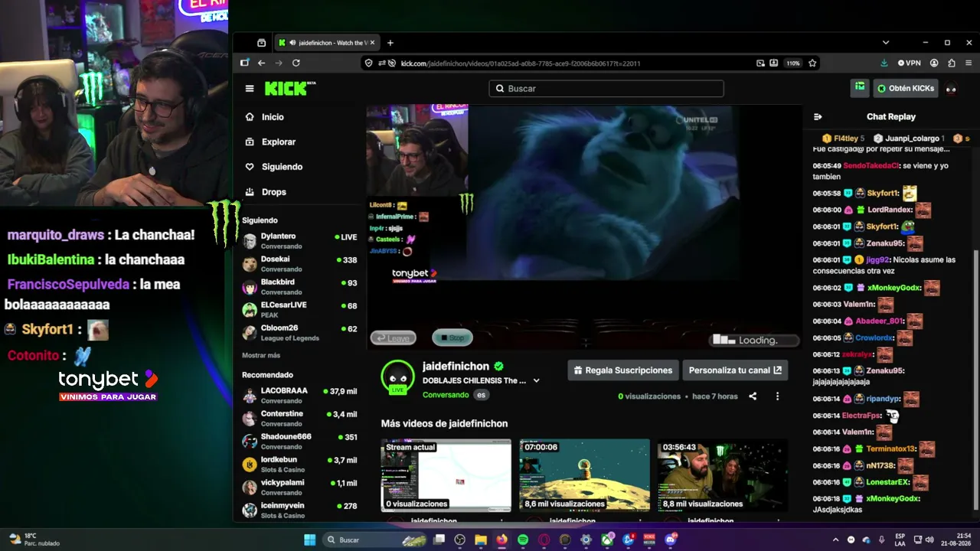Open the 03:56:43 video thumbnail
This screenshot has width=980, height=551.
pos(722,475)
